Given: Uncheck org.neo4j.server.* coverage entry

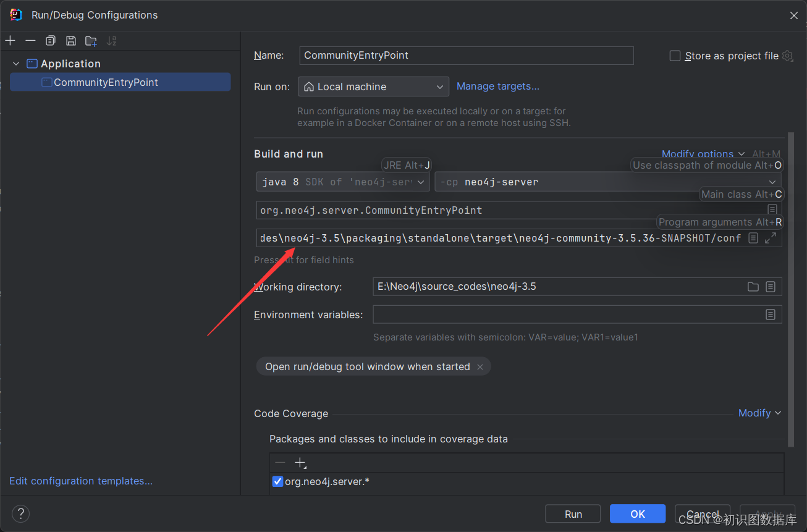Looking at the screenshot, I should pos(277,481).
